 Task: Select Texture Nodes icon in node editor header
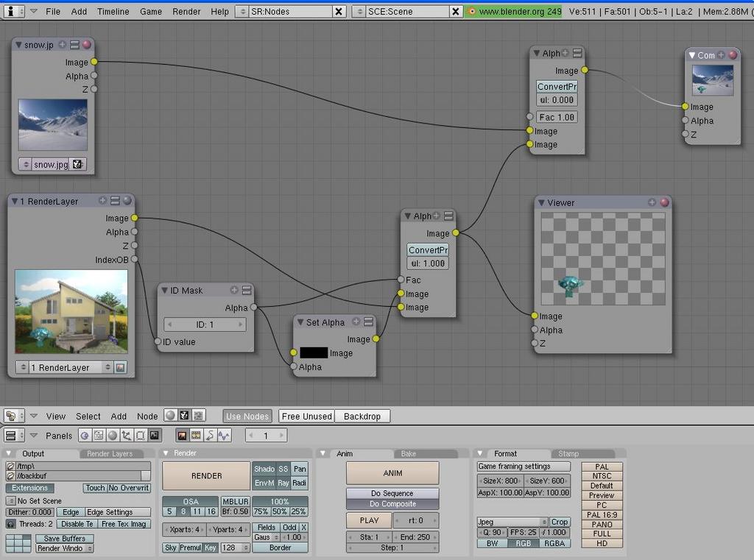198,415
